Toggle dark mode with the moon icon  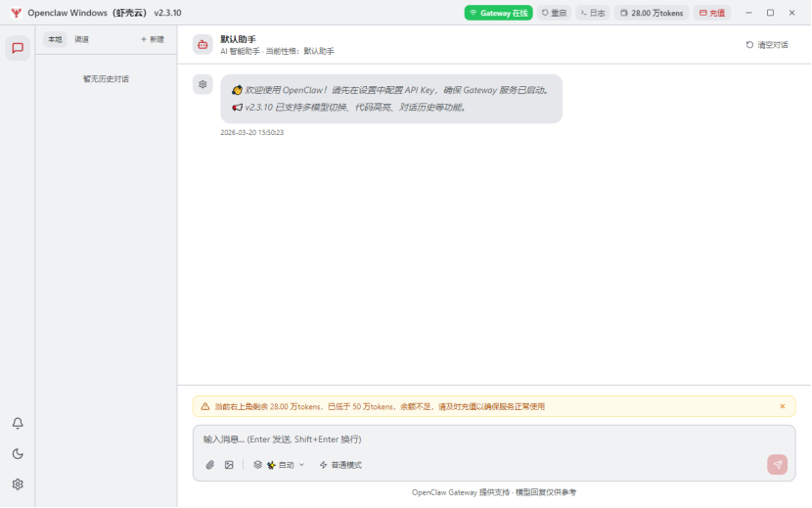pyautogui.click(x=18, y=454)
